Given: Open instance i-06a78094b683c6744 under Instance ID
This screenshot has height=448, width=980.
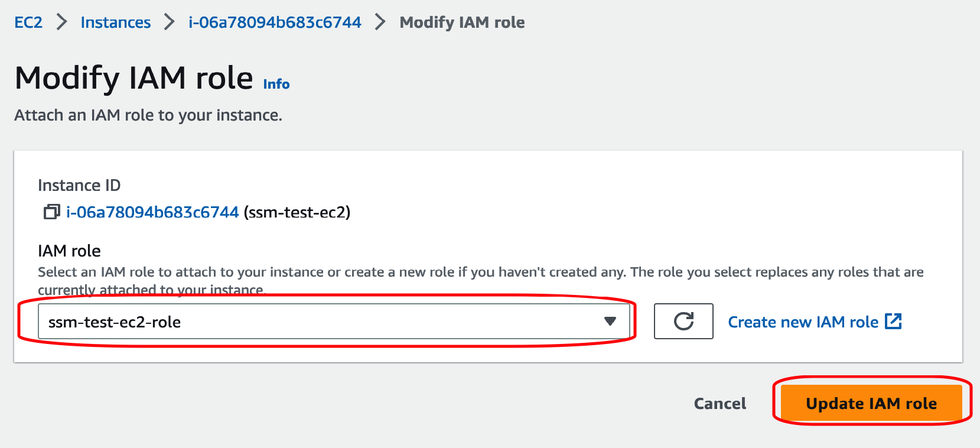Looking at the screenshot, I should coord(152,212).
